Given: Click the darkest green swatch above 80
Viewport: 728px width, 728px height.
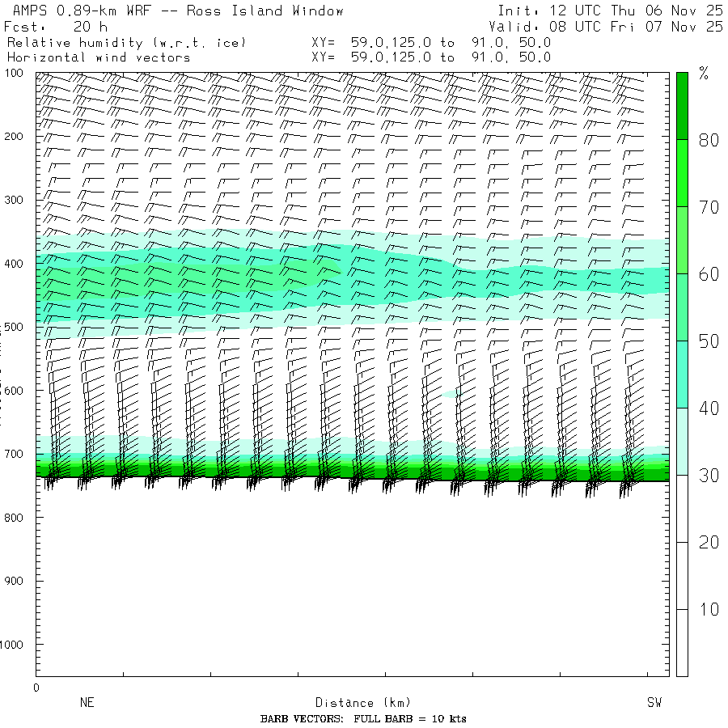Looking at the screenshot, I should [x=682, y=105].
